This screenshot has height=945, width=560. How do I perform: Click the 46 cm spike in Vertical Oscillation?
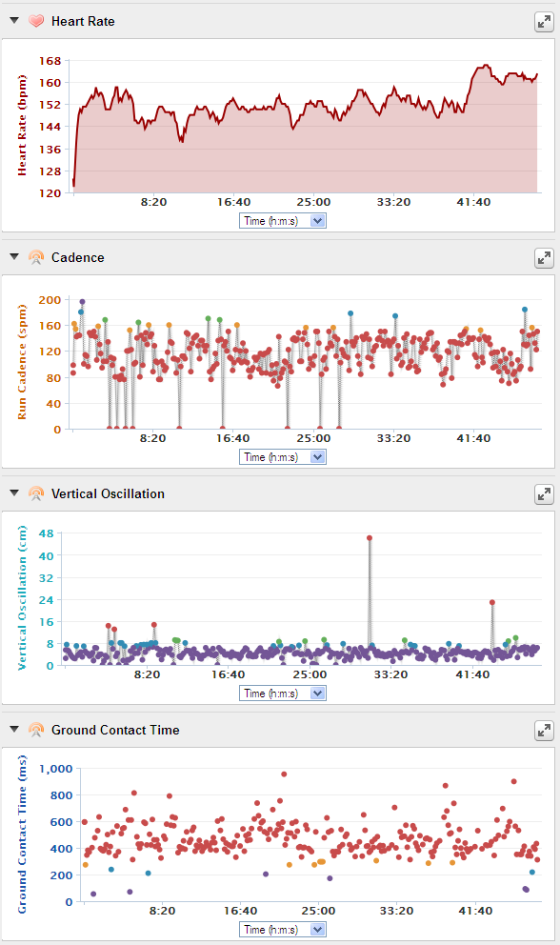370,537
